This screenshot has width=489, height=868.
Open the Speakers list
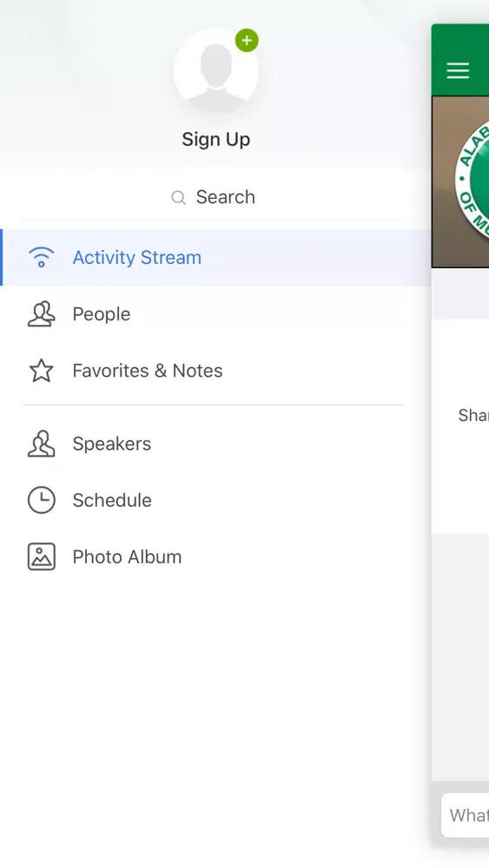(x=215, y=444)
